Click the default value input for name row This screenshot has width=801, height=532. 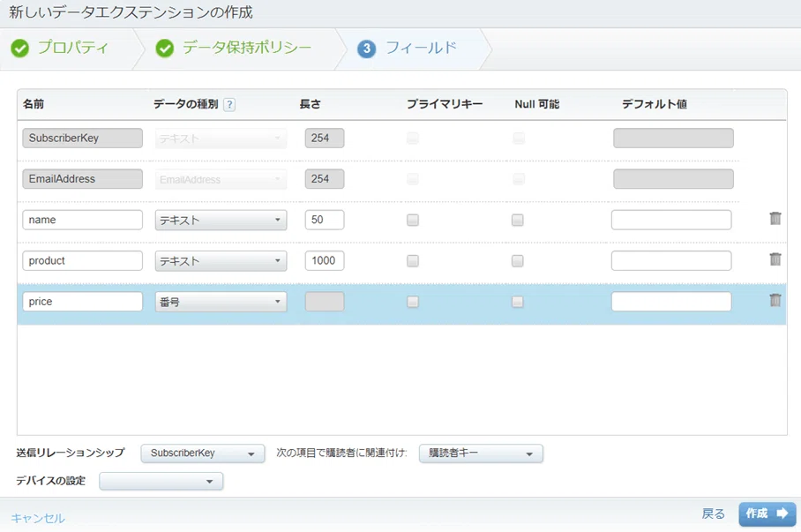pos(671,220)
